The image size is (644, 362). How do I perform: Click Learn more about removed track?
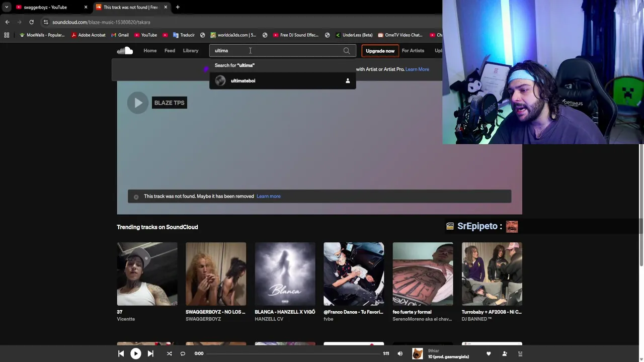click(269, 196)
